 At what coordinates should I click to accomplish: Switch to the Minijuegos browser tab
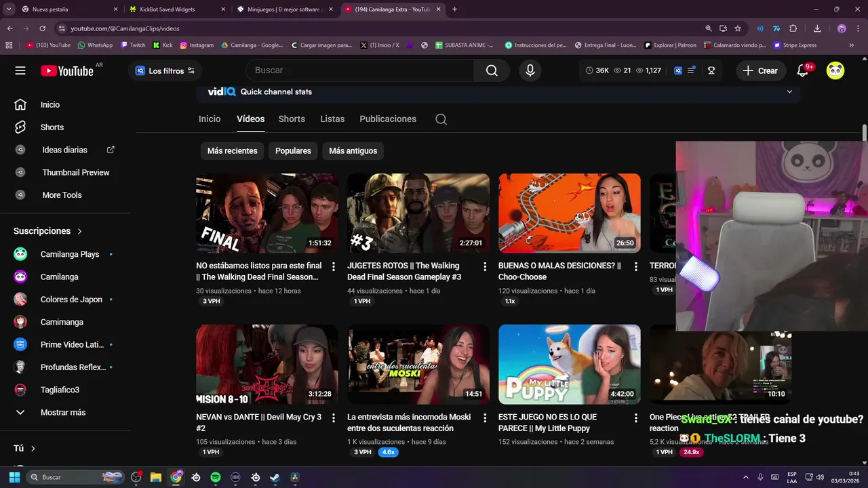click(284, 9)
